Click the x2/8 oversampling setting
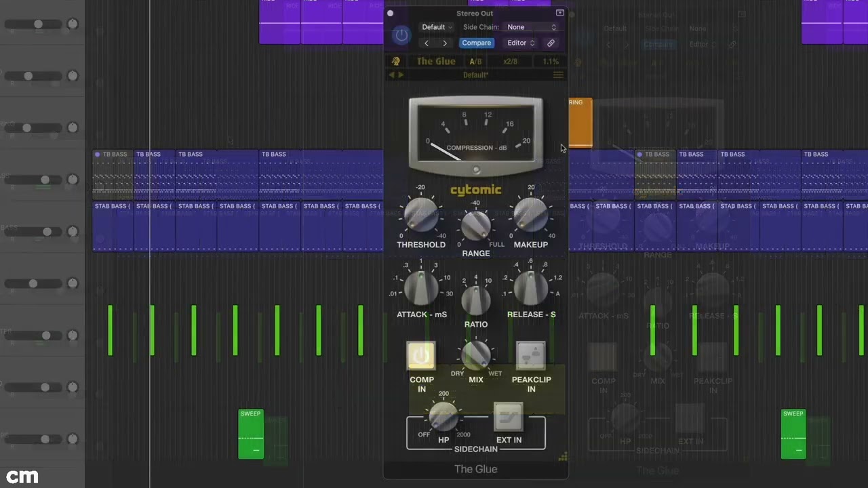 tap(510, 62)
